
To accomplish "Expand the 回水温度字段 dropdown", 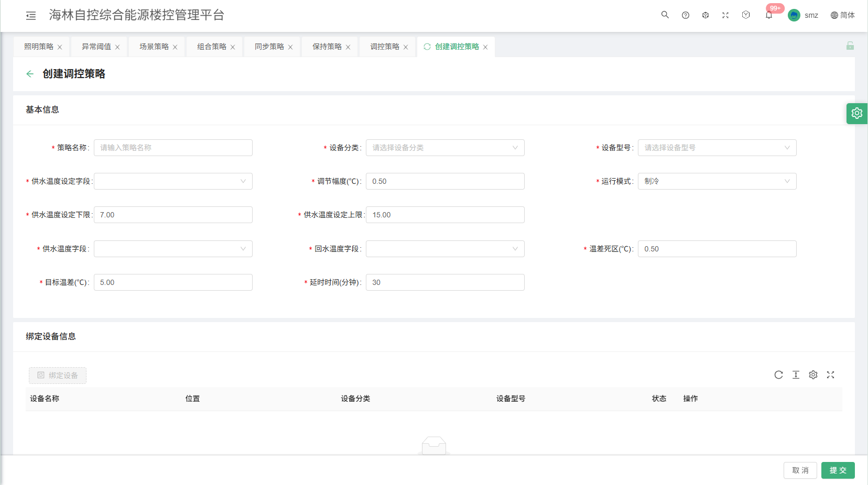I will 445,249.
